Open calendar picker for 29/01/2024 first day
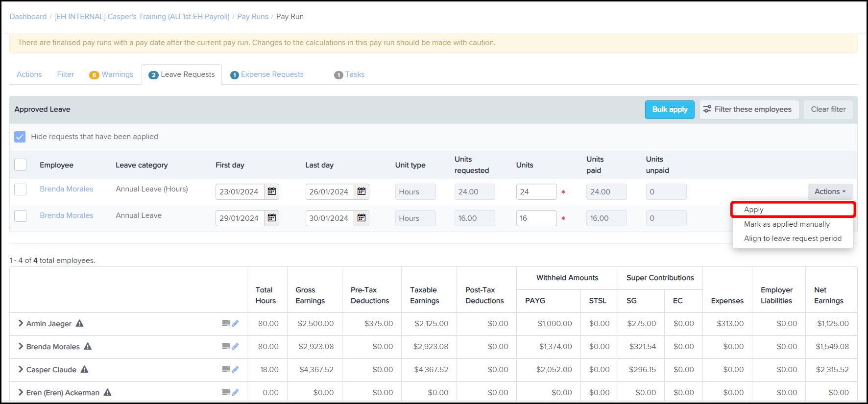The height and width of the screenshot is (404, 868). click(272, 218)
